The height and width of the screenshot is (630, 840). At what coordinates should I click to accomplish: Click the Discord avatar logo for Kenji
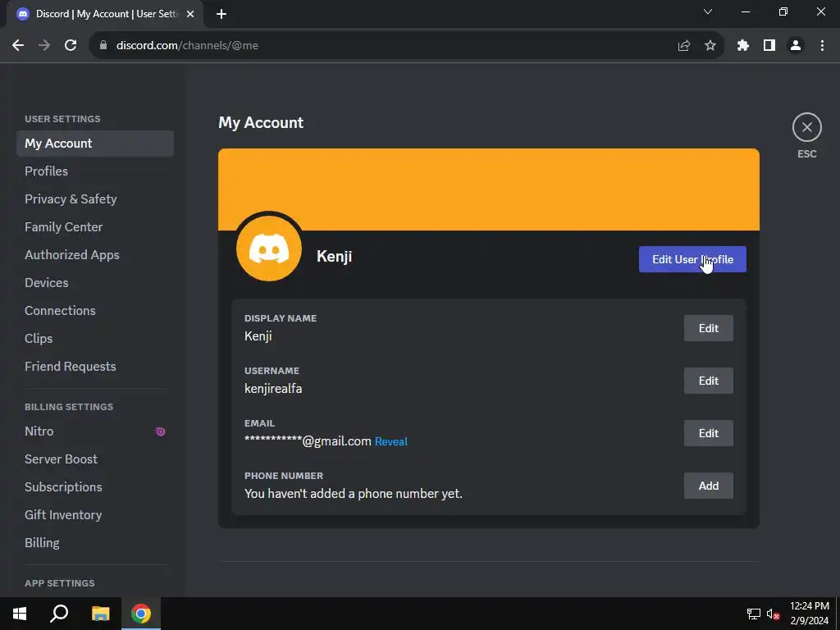click(x=269, y=249)
